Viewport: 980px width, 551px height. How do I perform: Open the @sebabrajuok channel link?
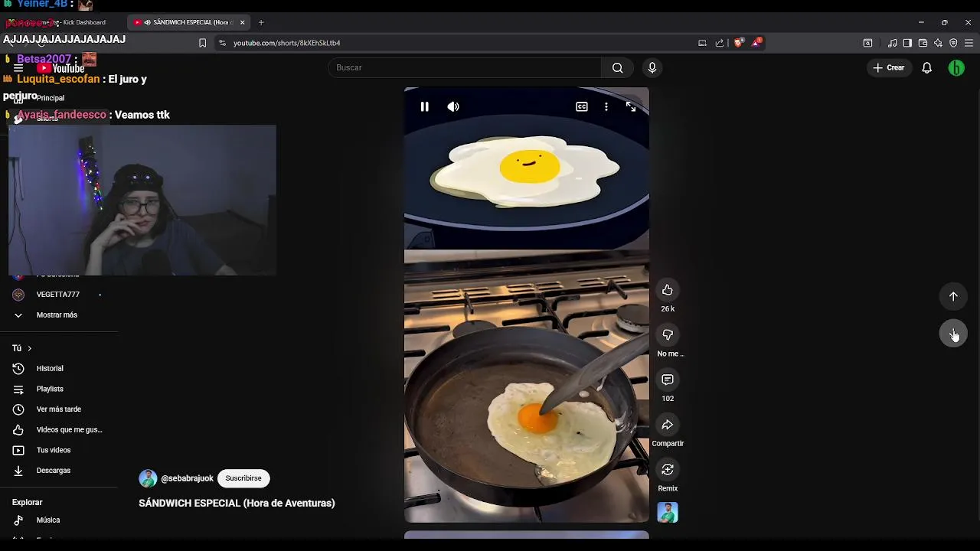tap(187, 478)
